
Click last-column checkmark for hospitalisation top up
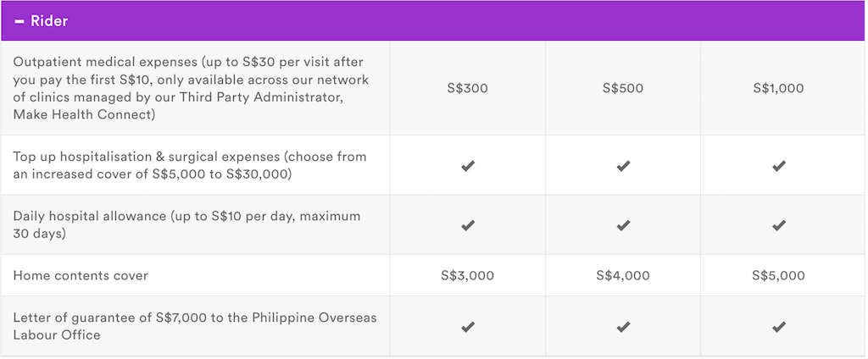[779, 165]
